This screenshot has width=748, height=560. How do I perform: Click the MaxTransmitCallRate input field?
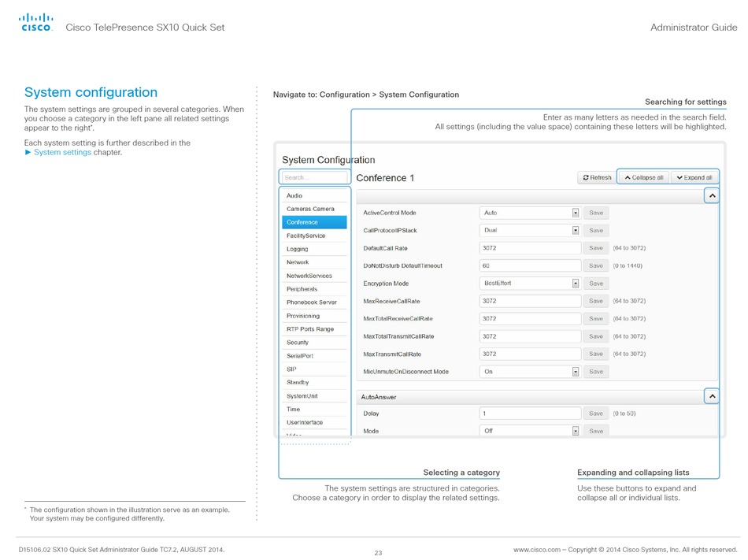pyautogui.click(x=530, y=354)
